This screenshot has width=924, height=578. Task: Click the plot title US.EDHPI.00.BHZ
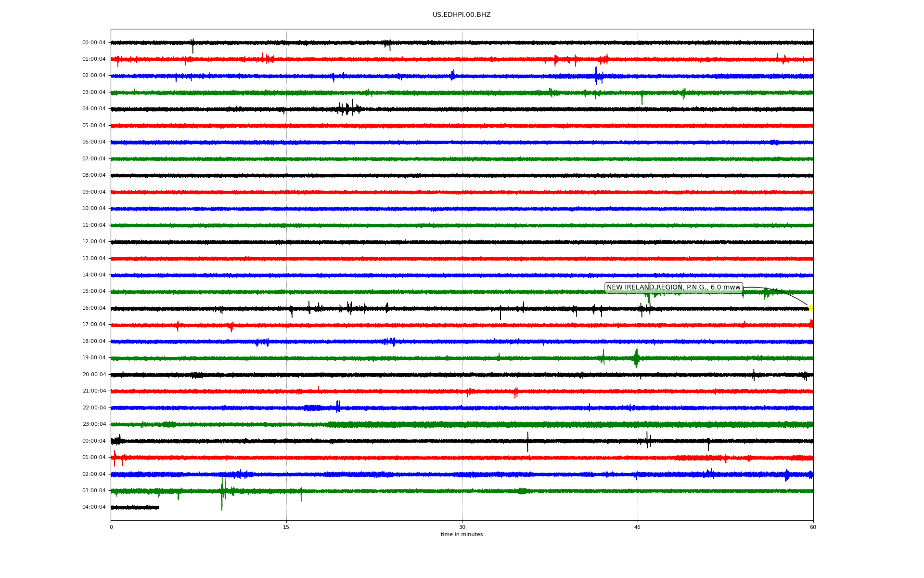tap(462, 15)
